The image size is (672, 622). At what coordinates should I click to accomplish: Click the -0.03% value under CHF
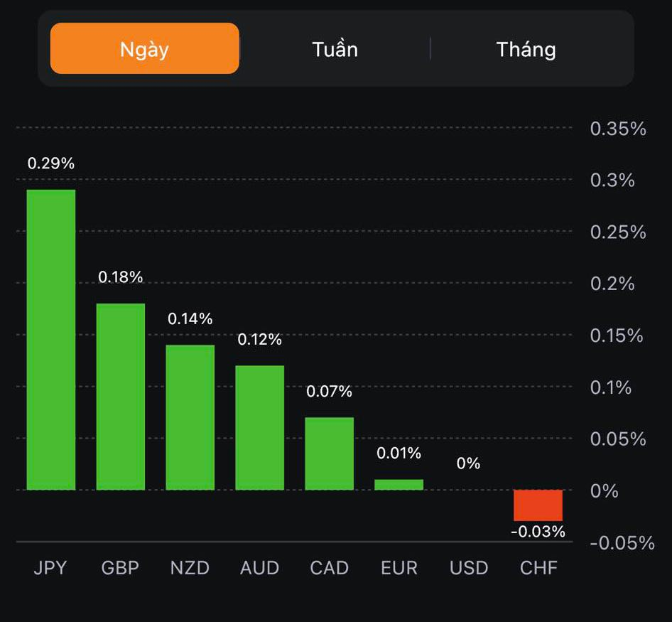pos(538,532)
